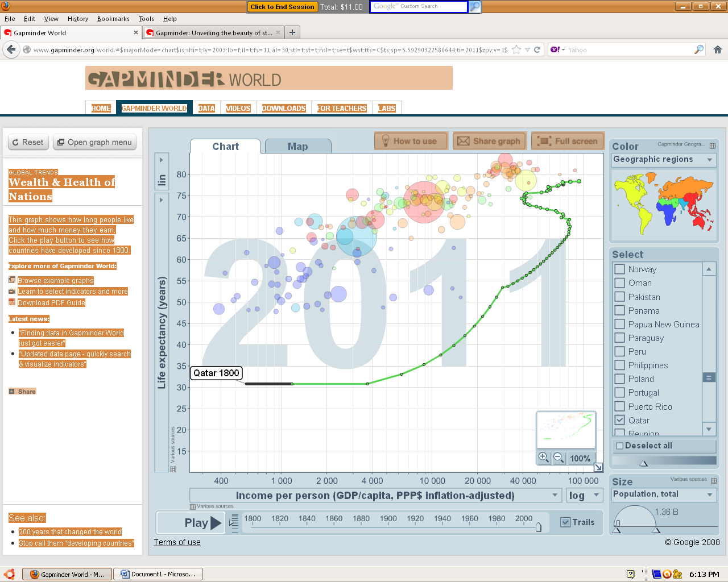Screen dimensions: 728x582
Task: Go to the browser home page icon
Action: pyautogui.click(x=718, y=50)
